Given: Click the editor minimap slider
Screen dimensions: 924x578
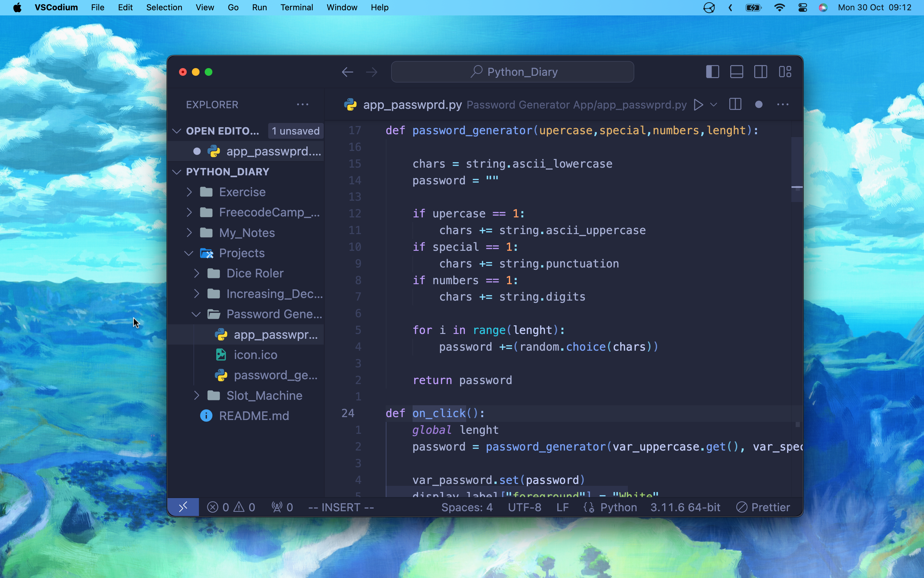Looking at the screenshot, I should pyautogui.click(x=797, y=169).
